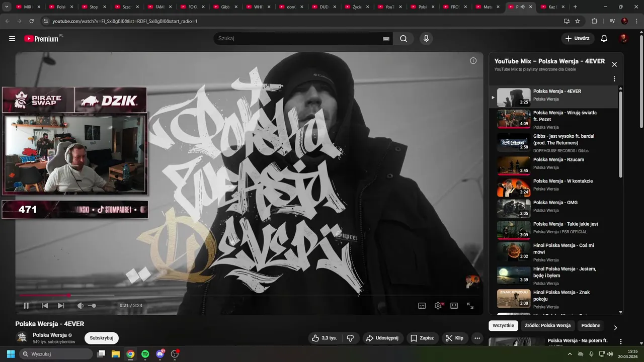Play Hinol Polska Wersja - Coś mi mówi
Screen dimensions: 644x362
point(553,252)
